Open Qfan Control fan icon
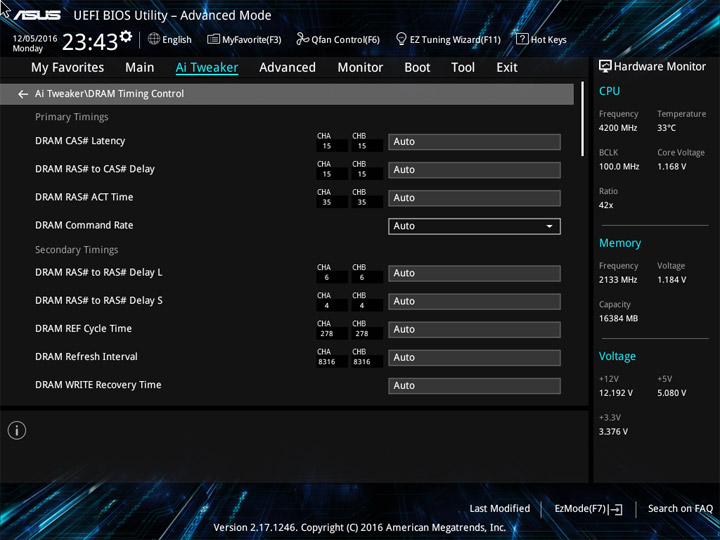720x540 pixels. 302,39
